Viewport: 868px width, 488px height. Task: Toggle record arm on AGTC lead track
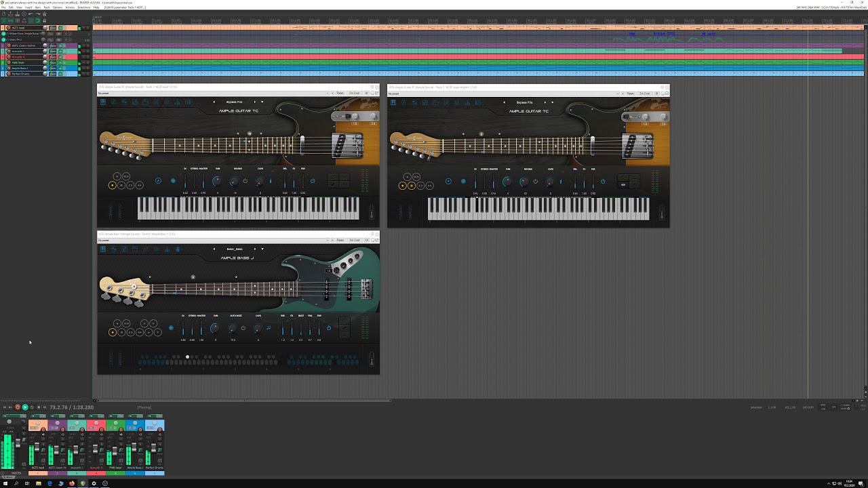8,28
